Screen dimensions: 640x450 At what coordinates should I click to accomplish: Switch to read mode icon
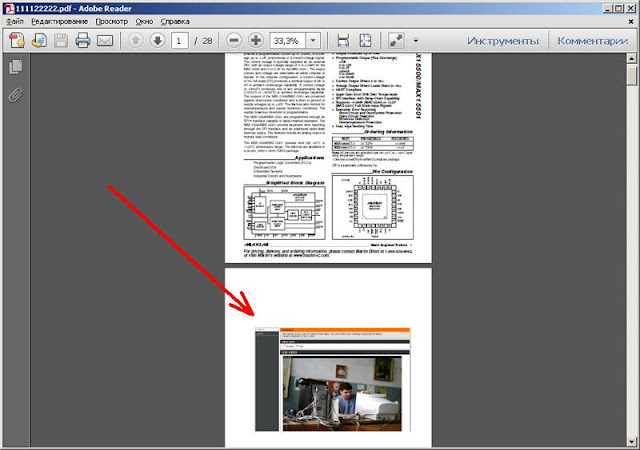396,40
